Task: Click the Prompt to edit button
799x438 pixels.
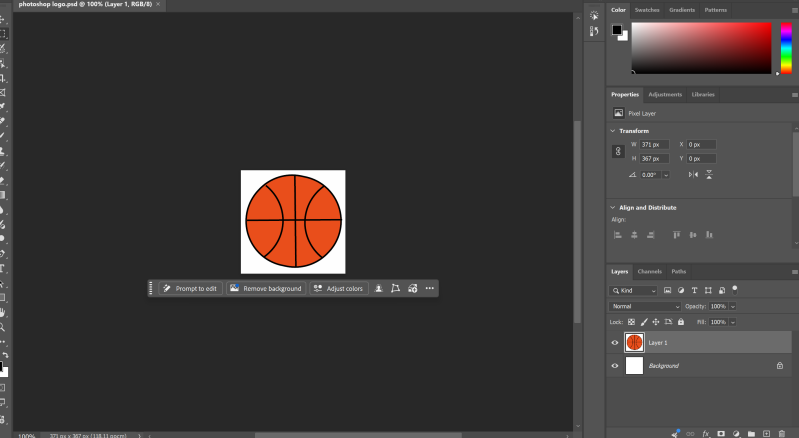Action: coord(191,288)
